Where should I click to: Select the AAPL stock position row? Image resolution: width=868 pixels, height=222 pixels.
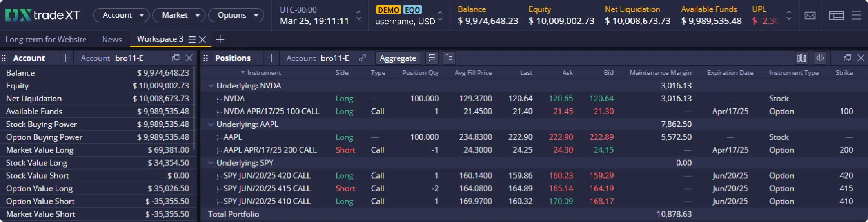click(534, 137)
